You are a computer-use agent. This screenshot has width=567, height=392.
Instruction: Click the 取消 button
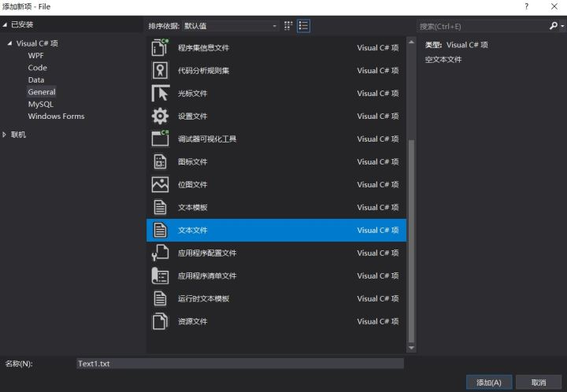pos(539,383)
